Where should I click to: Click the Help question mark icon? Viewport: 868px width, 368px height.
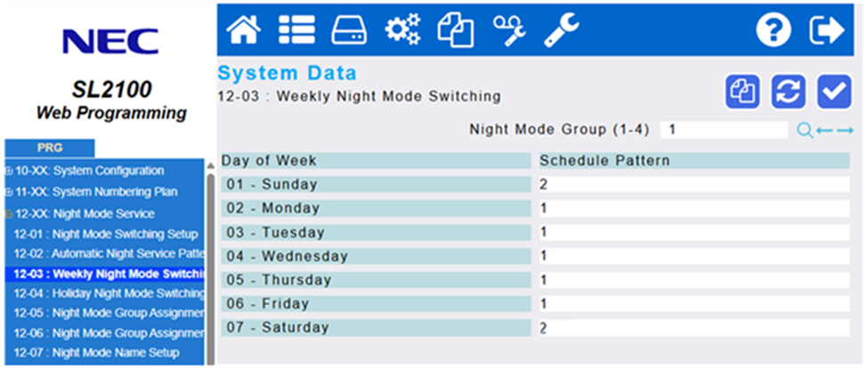(x=773, y=31)
